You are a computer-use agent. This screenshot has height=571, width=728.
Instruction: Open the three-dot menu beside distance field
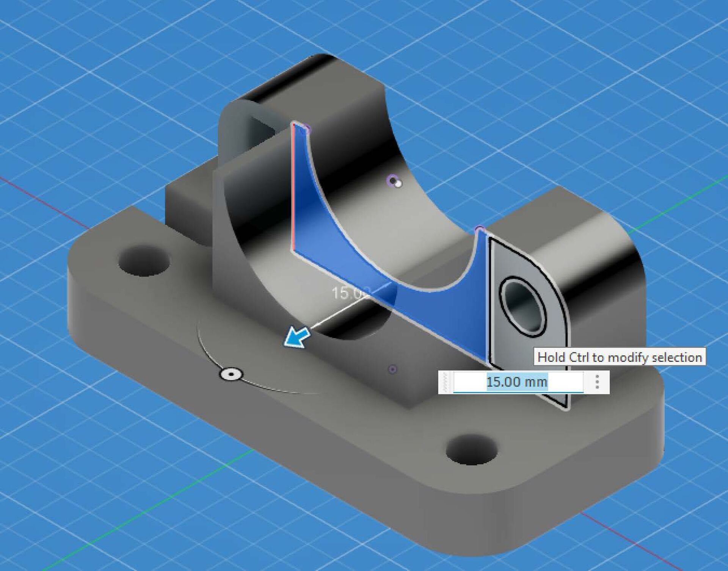point(597,382)
